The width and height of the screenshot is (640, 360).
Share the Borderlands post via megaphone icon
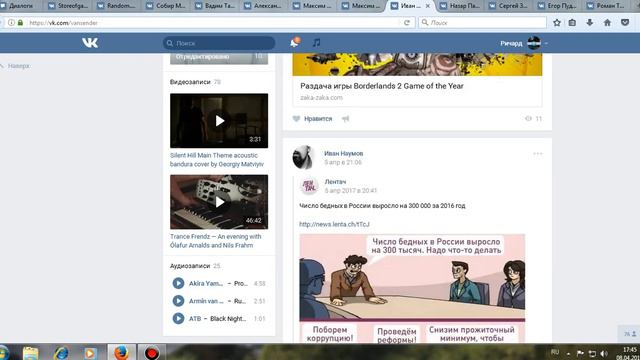click(x=346, y=119)
